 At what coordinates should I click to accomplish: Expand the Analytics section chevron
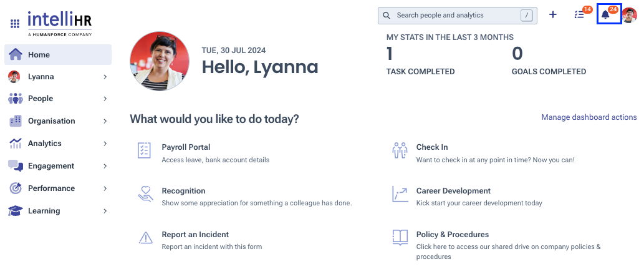pyautogui.click(x=105, y=144)
